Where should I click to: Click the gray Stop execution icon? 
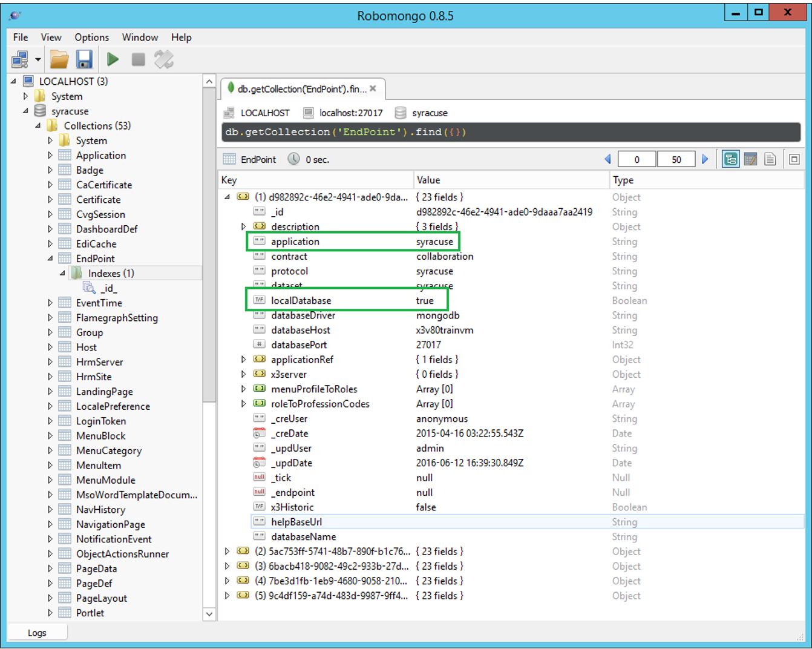coord(139,59)
